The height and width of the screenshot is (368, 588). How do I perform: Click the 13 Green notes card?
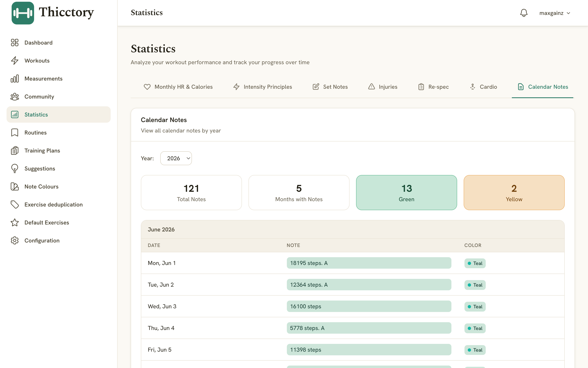coord(406,193)
